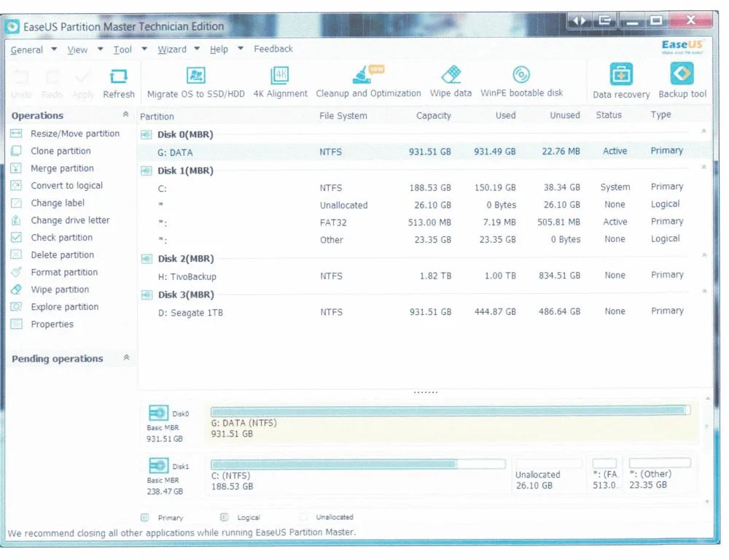The height and width of the screenshot is (560, 729).
Task: Click the Disk0 icon in disk map
Action: pyautogui.click(x=158, y=413)
